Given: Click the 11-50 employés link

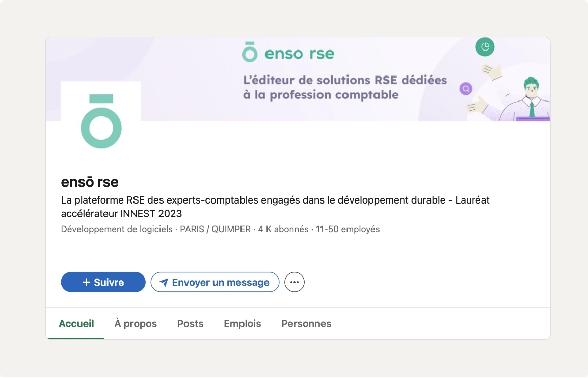Looking at the screenshot, I should [348, 229].
